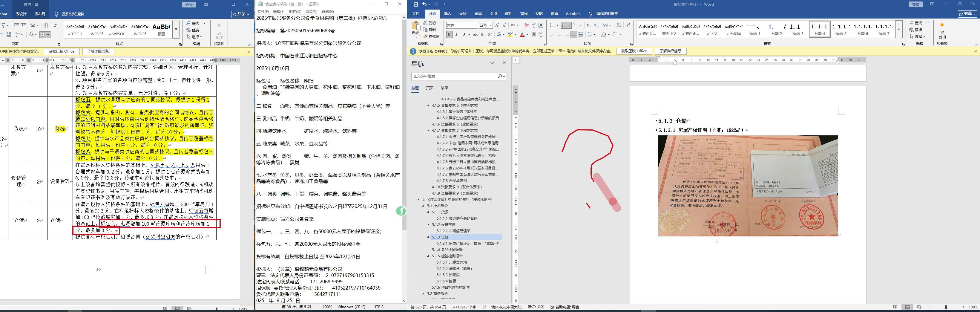Open 审阅 ribbon tab in right Word
Image resolution: width=980 pixels, height=312 pixels.
[x=524, y=14]
